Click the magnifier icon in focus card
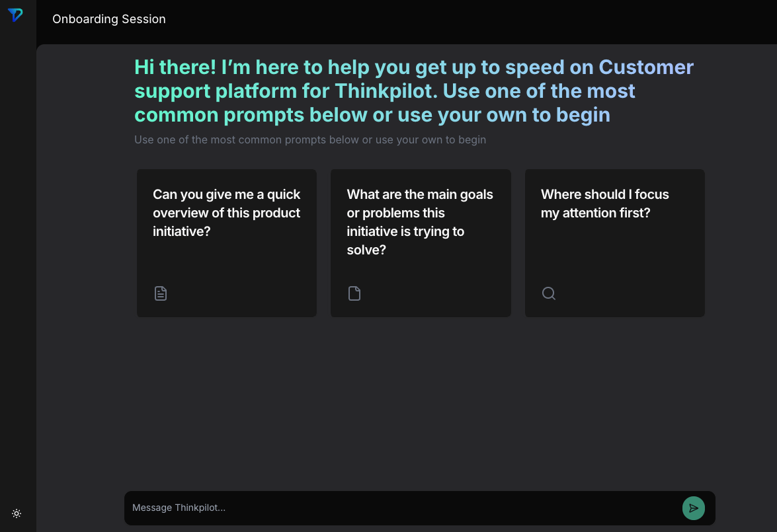The image size is (777, 532). point(549,293)
